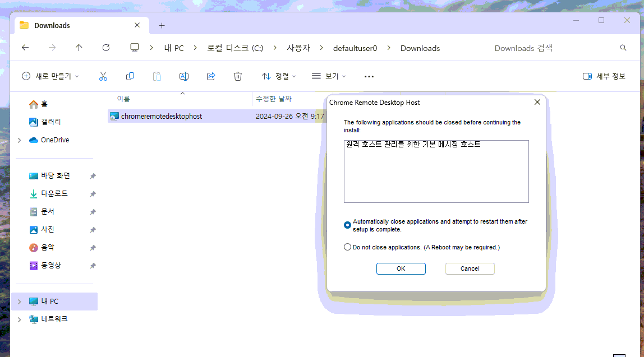Image resolution: width=644 pixels, height=357 pixels.
Task: Close the Downloads tab
Action: [137, 25]
